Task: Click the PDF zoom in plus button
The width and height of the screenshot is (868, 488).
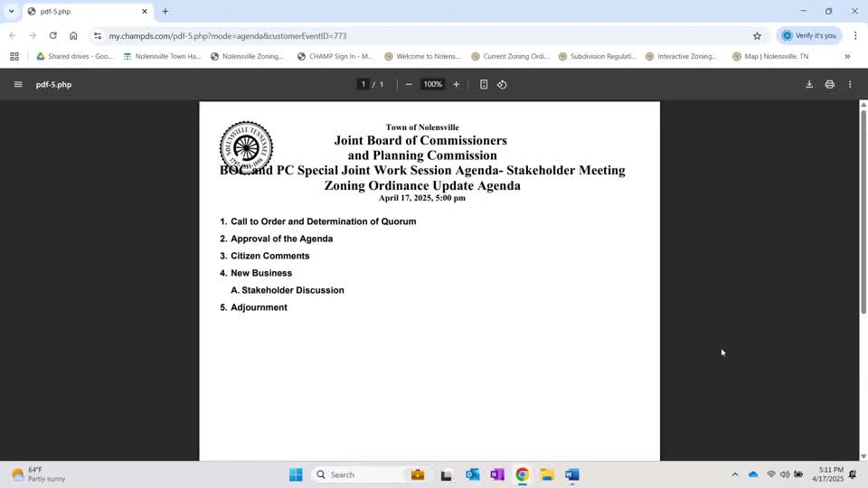Action: [456, 85]
